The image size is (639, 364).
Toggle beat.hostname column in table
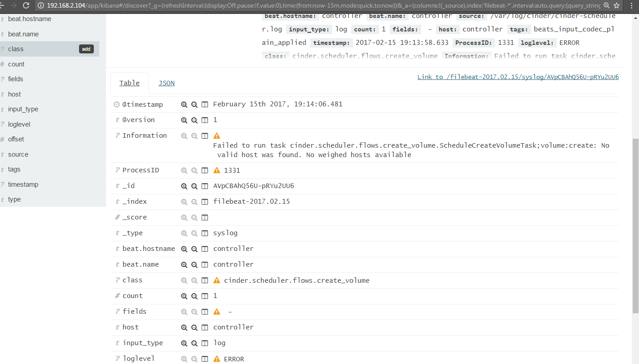[x=205, y=249]
